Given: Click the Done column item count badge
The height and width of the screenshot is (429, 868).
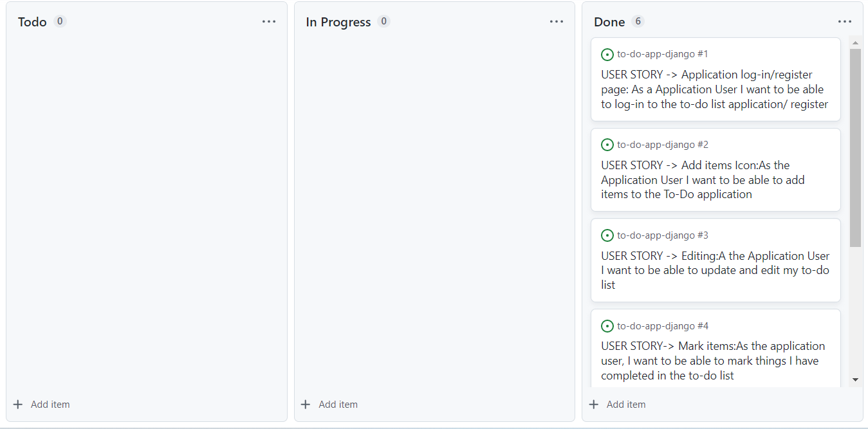Looking at the screenshot, I should point(638,21).
